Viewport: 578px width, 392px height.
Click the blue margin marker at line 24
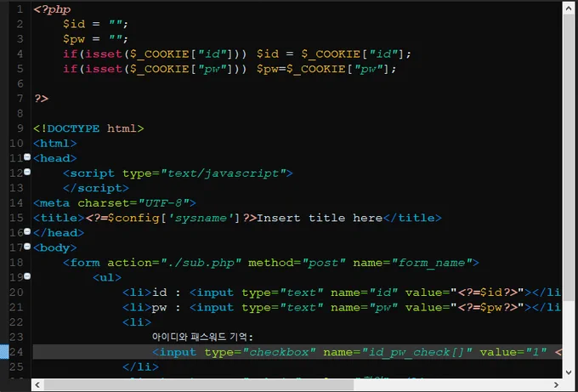[x=4, y=352]
